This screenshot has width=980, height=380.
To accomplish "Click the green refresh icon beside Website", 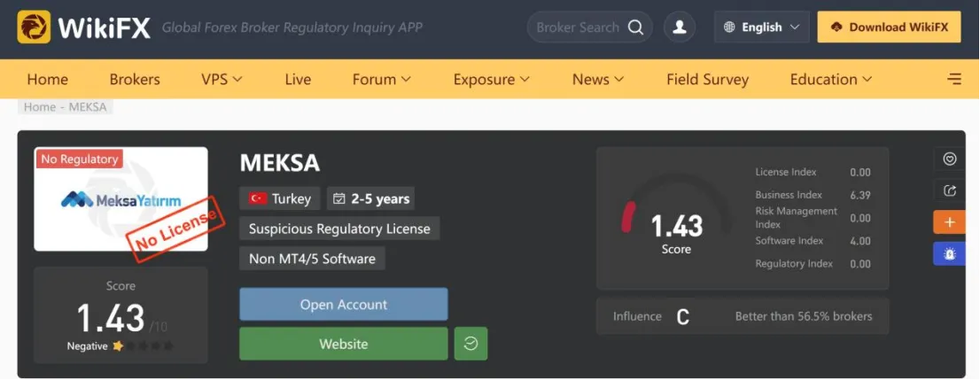I will click(471, 344).
